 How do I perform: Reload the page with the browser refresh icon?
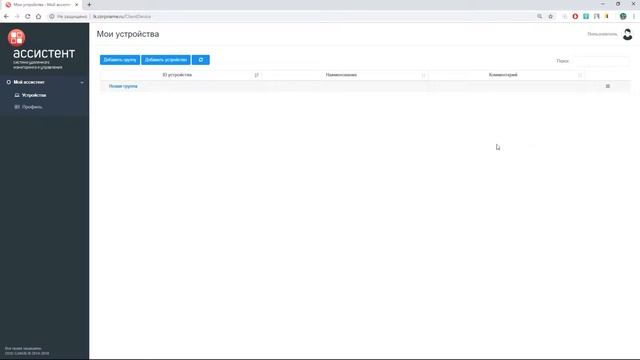[x=28, y=16]
